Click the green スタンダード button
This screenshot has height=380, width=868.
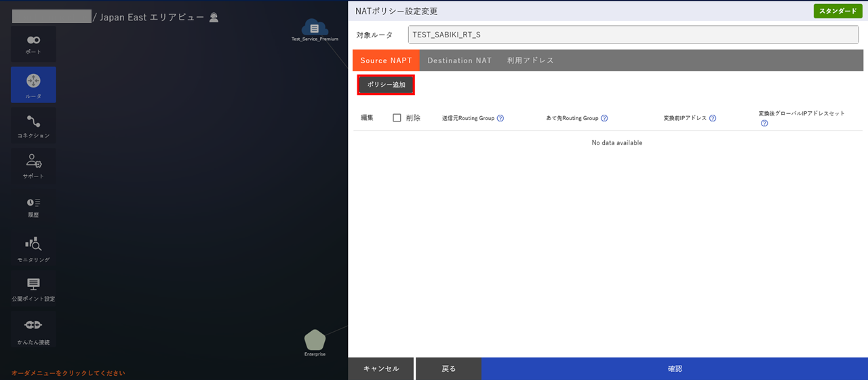[x=838, y=12]
